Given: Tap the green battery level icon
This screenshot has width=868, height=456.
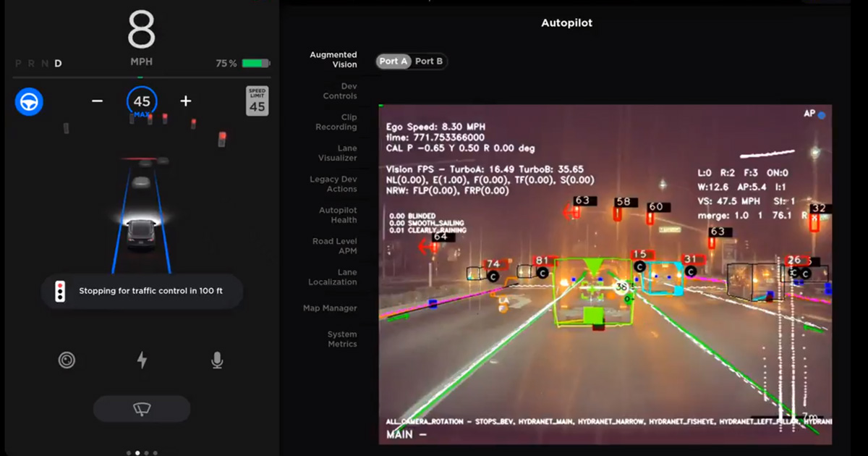Looking at the screenshot, I should [x=255, y=64].
